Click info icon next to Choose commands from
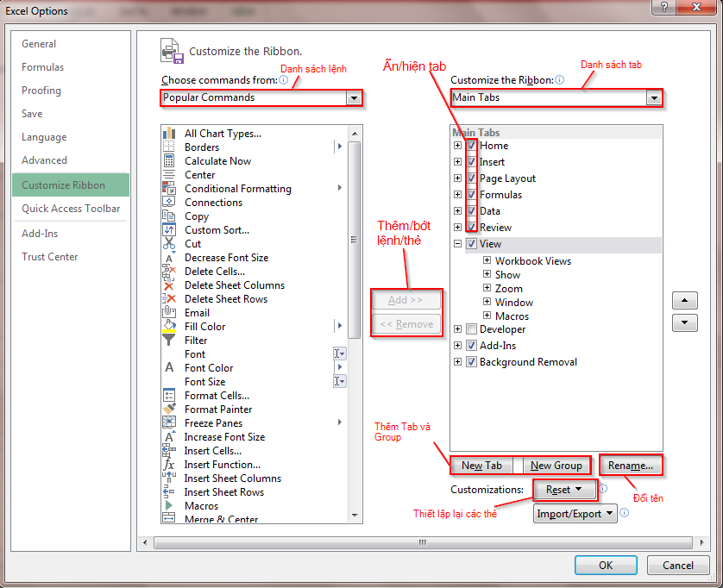Viewport: 723px width, 588px height. (284, 79)
